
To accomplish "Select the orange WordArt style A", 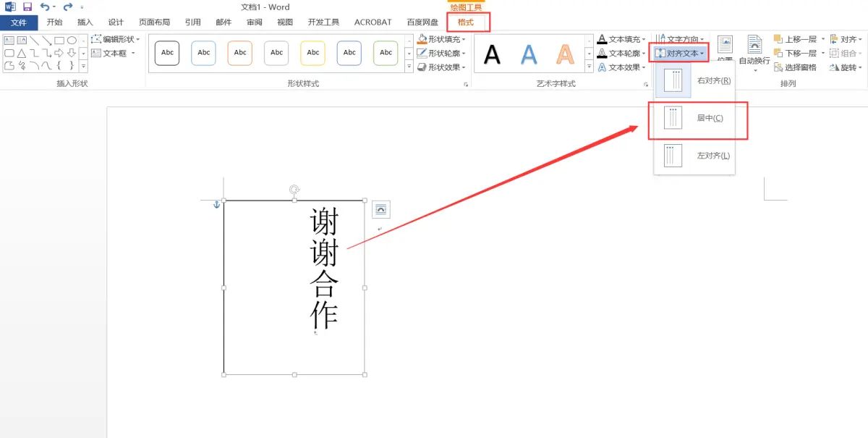I will coord(566,53).
